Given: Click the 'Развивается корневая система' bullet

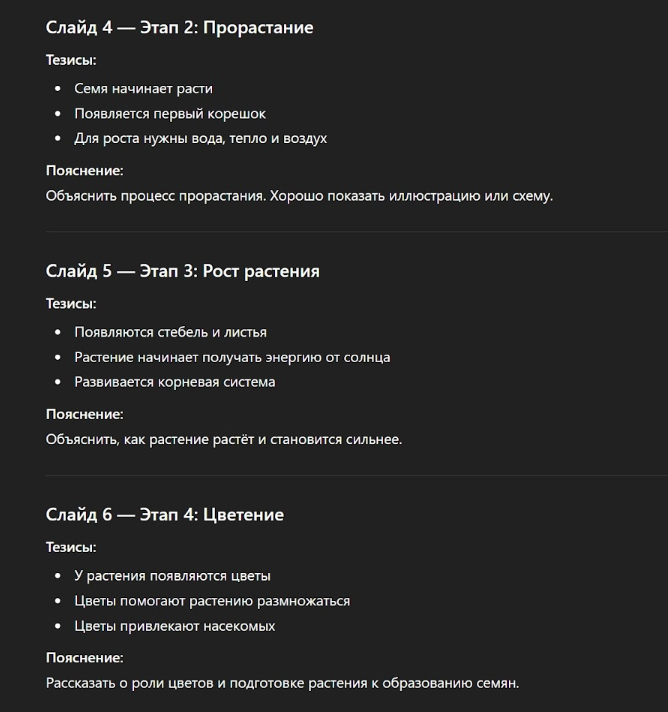Looking at the screenshot, I should tap(174, 382).
